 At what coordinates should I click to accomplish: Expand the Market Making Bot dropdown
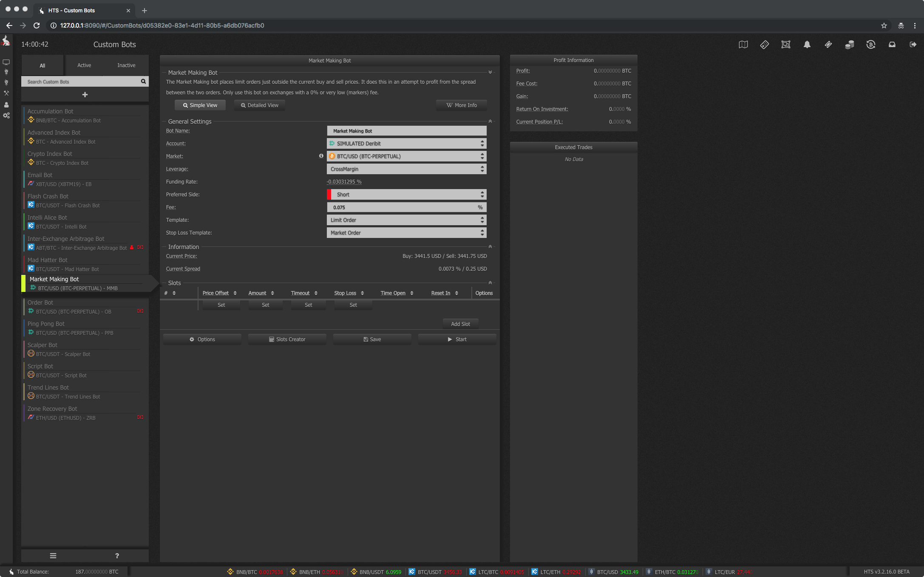click(490, 73)
